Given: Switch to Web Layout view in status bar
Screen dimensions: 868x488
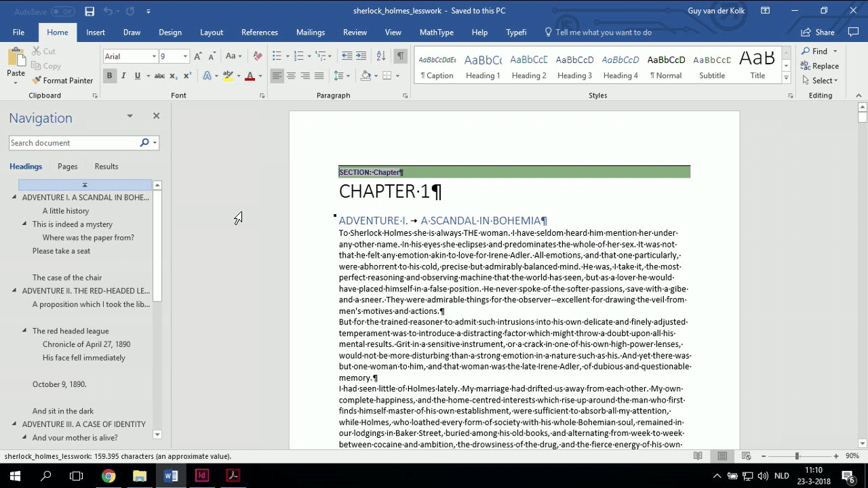Looking at the screenshot, I should tap(747, 456).
